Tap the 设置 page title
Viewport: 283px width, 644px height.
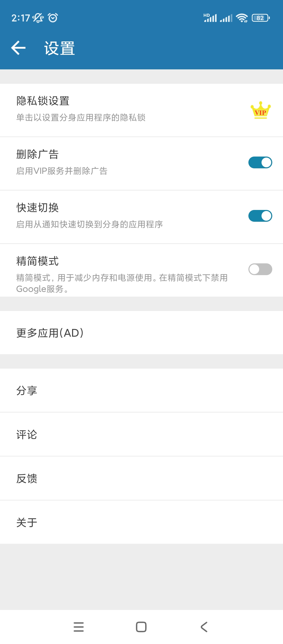(59, 48)
